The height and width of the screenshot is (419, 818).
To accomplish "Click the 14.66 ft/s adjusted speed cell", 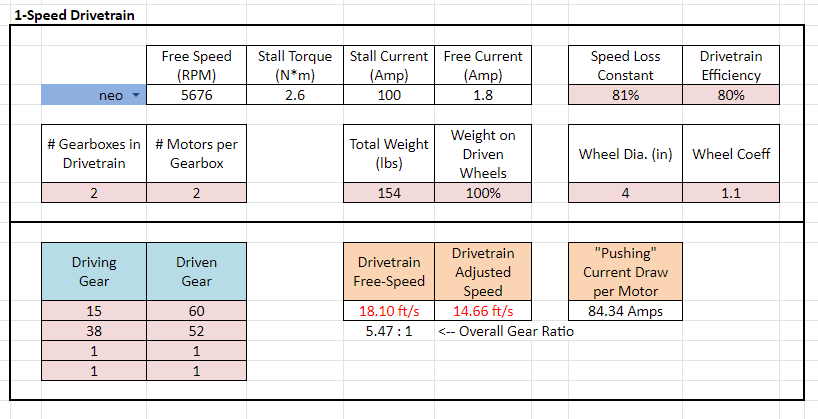I will point(483,312).
